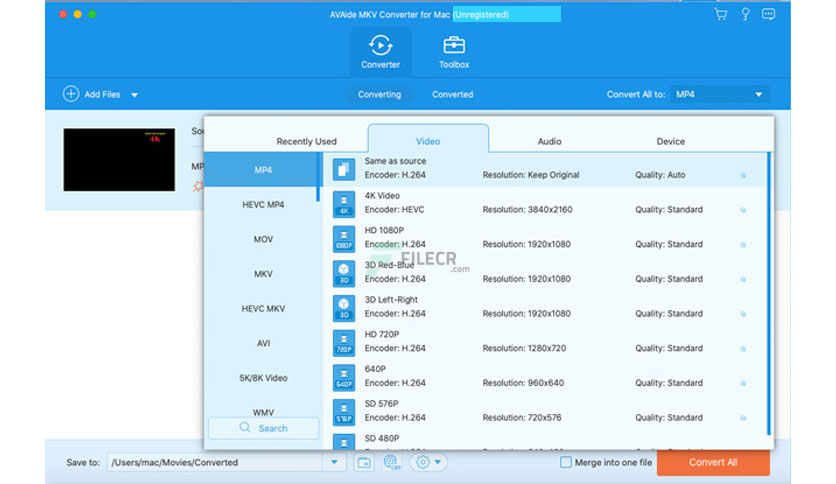Switch to the Video tab
Image resolution: width=836 pixels, height=484 pixels.
[428, 139]
